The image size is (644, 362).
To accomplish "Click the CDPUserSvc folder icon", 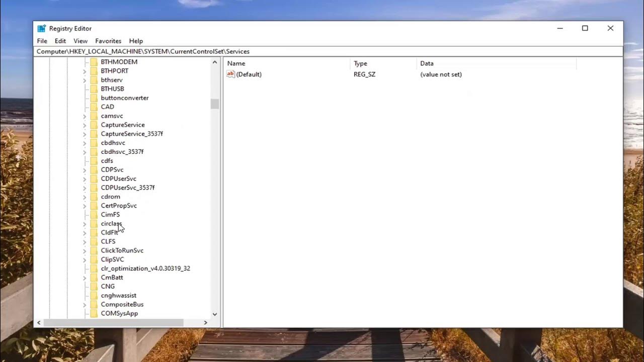I will coord(94,178).
